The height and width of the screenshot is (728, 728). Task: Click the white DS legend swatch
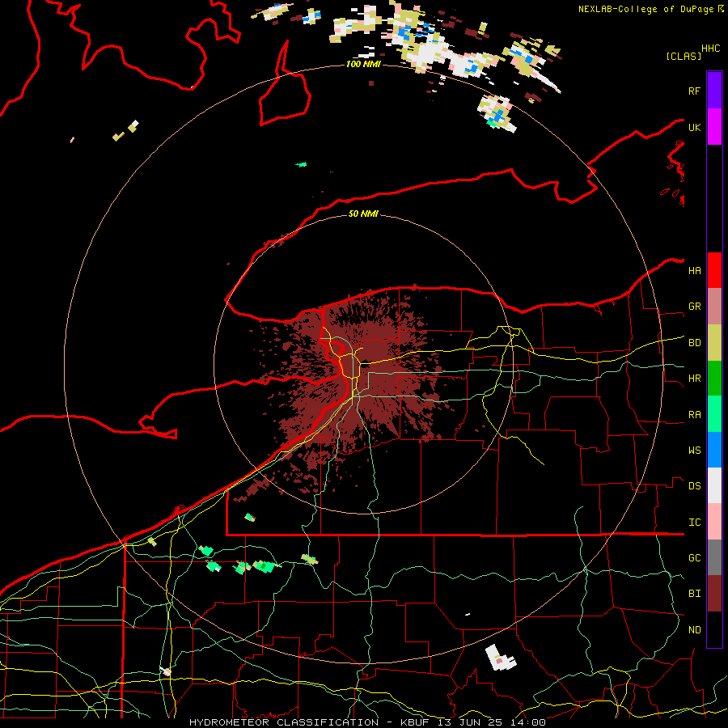[x=714, y=485]
